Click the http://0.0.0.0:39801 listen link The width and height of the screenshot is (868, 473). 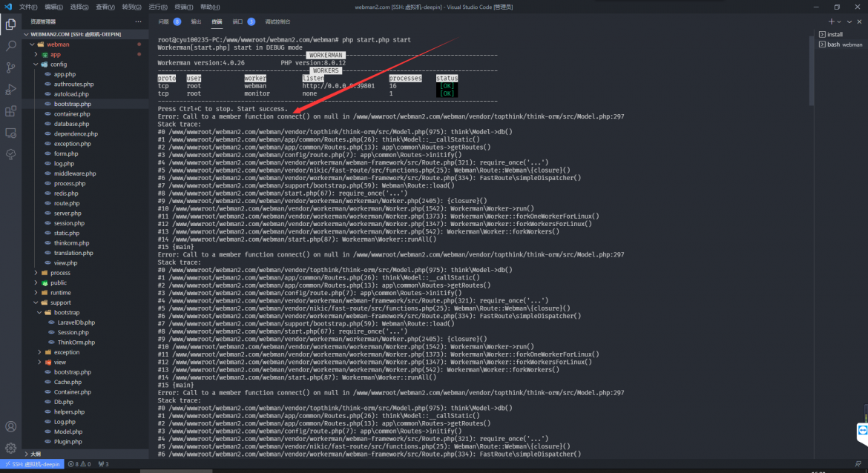point(338,86)
